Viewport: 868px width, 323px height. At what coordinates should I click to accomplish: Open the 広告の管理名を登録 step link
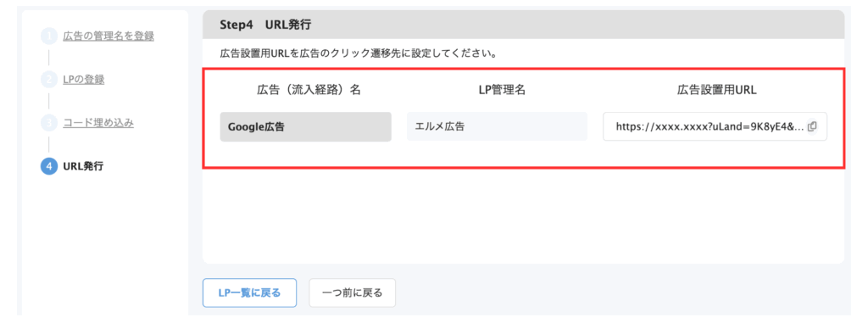tap(108, 36)
